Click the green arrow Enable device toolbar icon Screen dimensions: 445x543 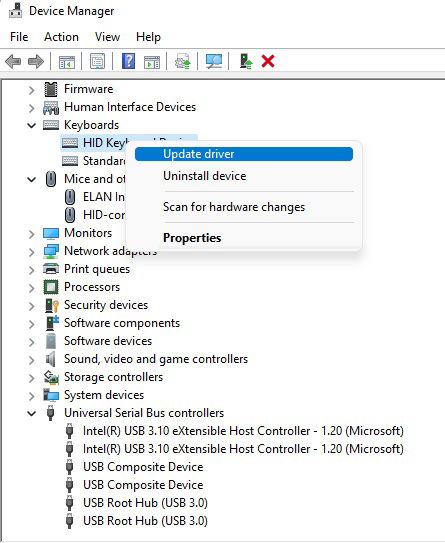pyautogui.click(x=246, y=61)
